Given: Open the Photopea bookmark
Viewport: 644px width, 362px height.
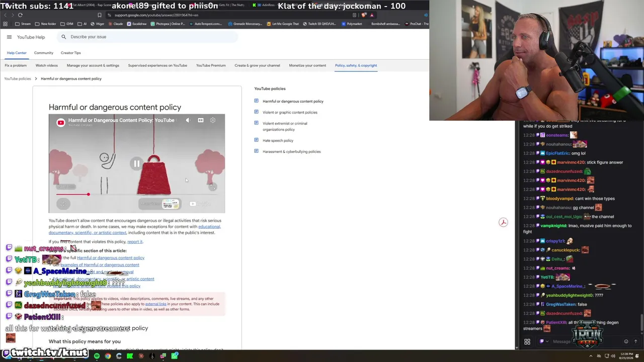Looking at the screenshot, I should (168, 24).
